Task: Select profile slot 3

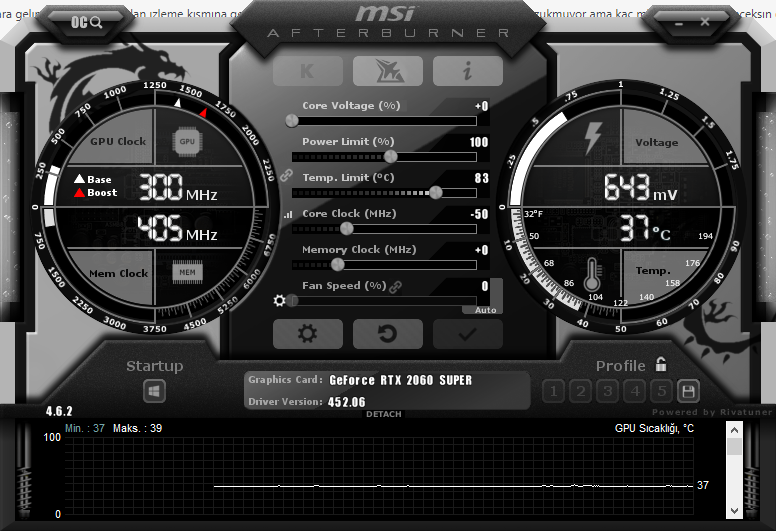Action: [608, 391]
